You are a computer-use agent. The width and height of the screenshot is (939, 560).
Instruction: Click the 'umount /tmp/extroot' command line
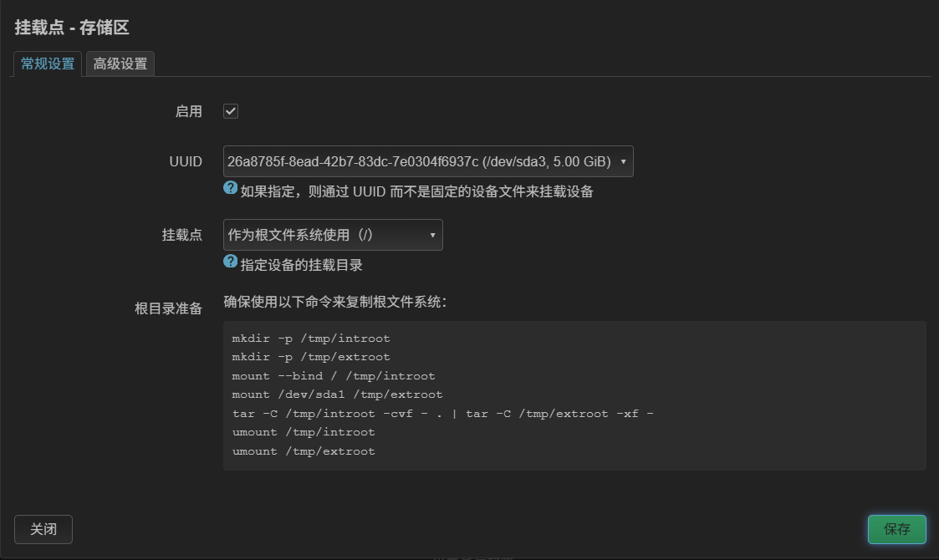click(304, 451)
